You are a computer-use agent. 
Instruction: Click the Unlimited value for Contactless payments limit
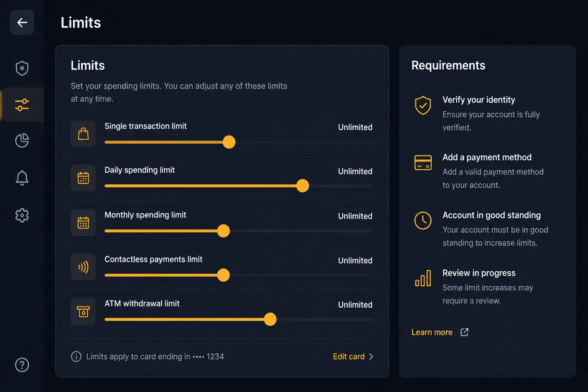tap(355, 260)
